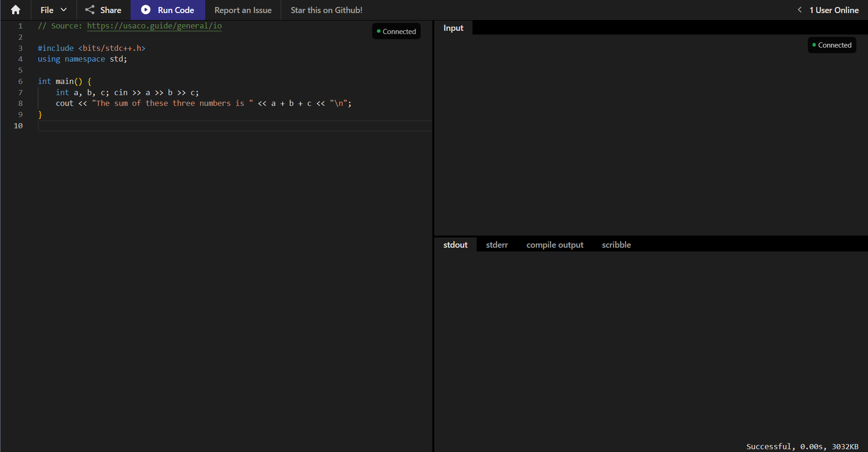Open the compile output tab
The width and height of the screenshot is (868, 452).
click(555, 244)
